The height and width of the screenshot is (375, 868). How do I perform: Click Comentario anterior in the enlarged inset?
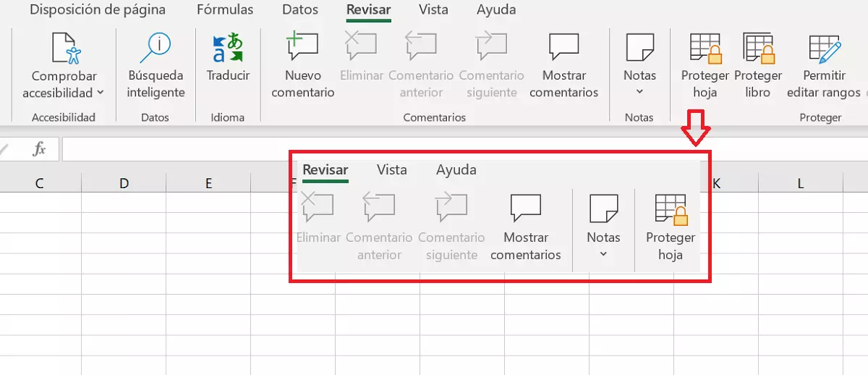tap(379, 227)
